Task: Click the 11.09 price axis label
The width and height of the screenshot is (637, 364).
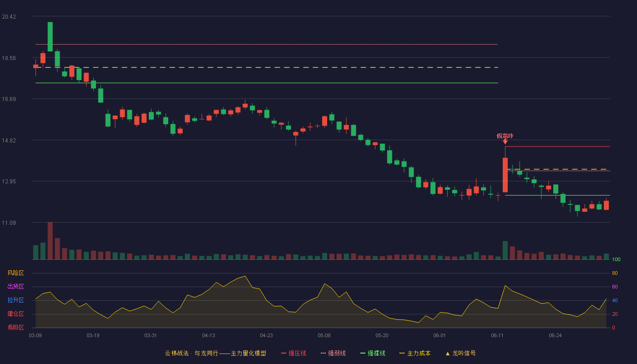Action: pyautogui.click(x=9, y=222)
